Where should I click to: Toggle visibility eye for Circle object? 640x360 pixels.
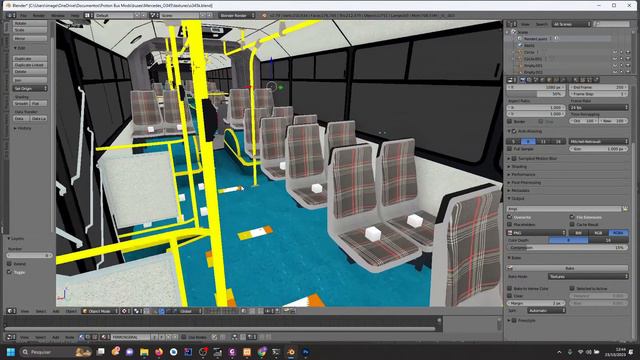pos(615,52)
